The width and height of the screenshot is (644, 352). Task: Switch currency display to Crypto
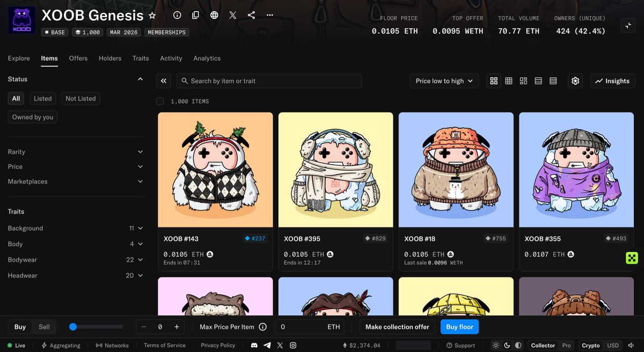(x=591, y=346)
